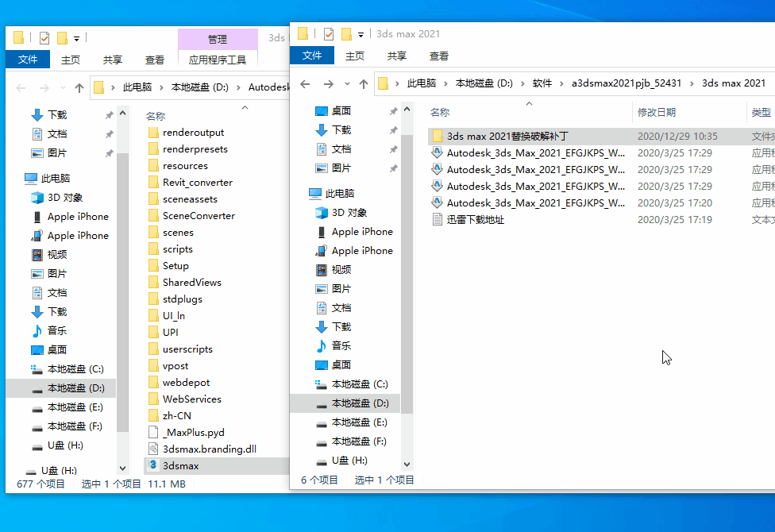Open the renderoutput folder
The width and height of the screenshot is (775, 532).
coord(193,133)
